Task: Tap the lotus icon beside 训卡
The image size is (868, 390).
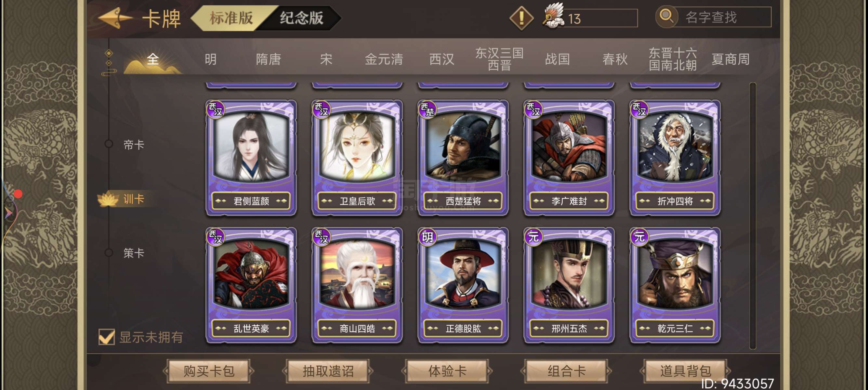Action: 108,199
